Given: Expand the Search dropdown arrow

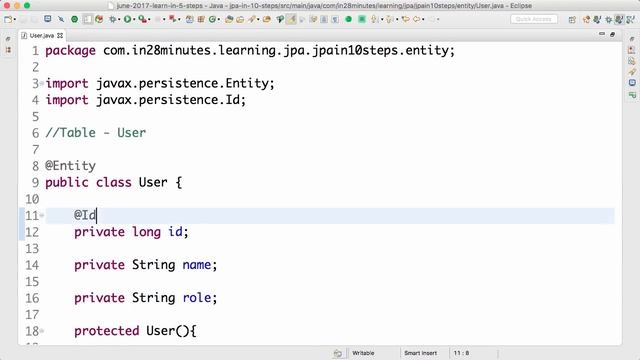Looking at the screenshot, I should point(258,19).
